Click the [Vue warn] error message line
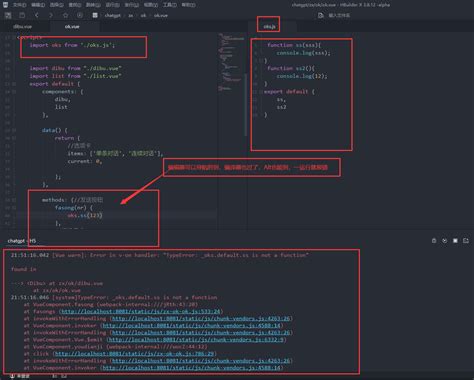 pyautogui.click(x=160, y=255)
